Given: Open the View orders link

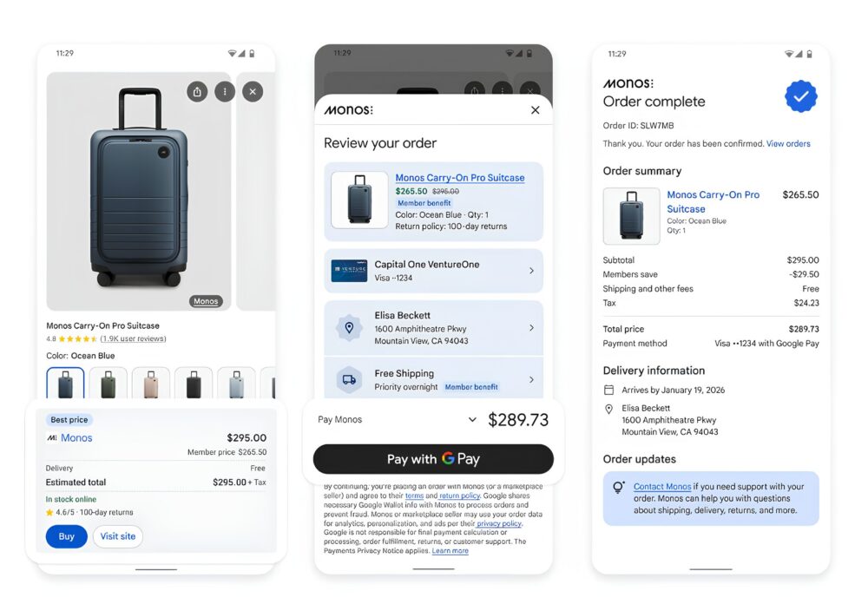Looking at the screenshot, I should pos(788,144).
